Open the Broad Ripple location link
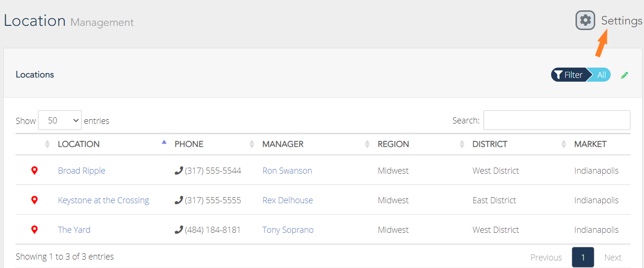644x268 pixels. click(82, 170)
